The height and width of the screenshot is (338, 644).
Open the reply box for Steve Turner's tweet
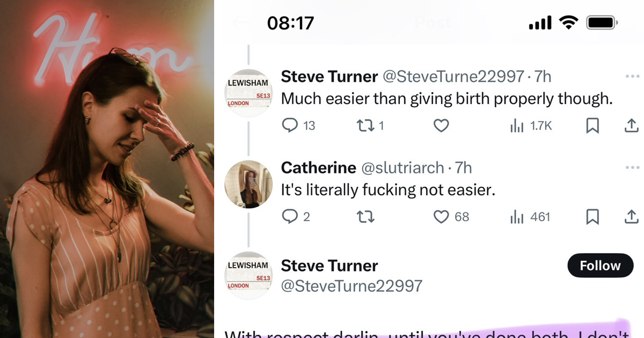point(291,126)
